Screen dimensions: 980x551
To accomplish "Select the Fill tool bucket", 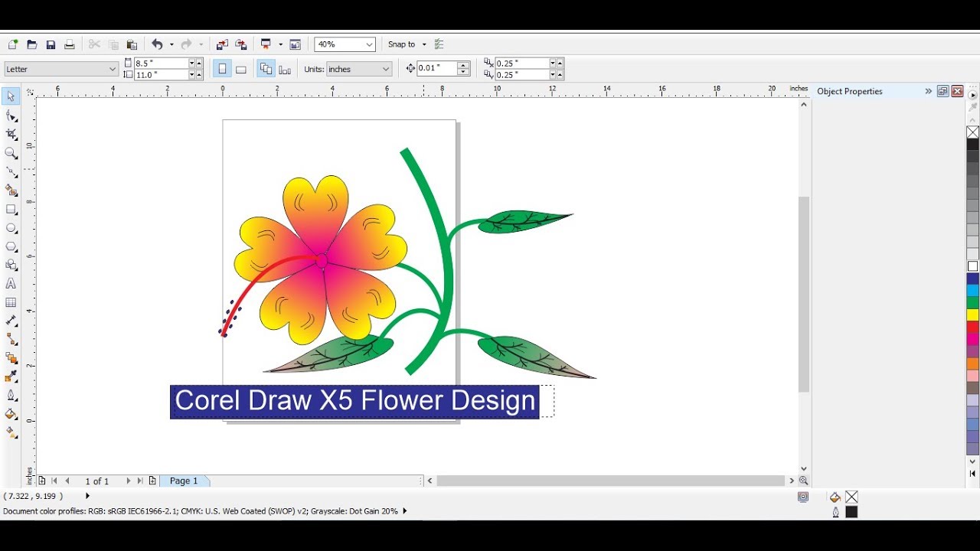I will [x=11, y=414].
